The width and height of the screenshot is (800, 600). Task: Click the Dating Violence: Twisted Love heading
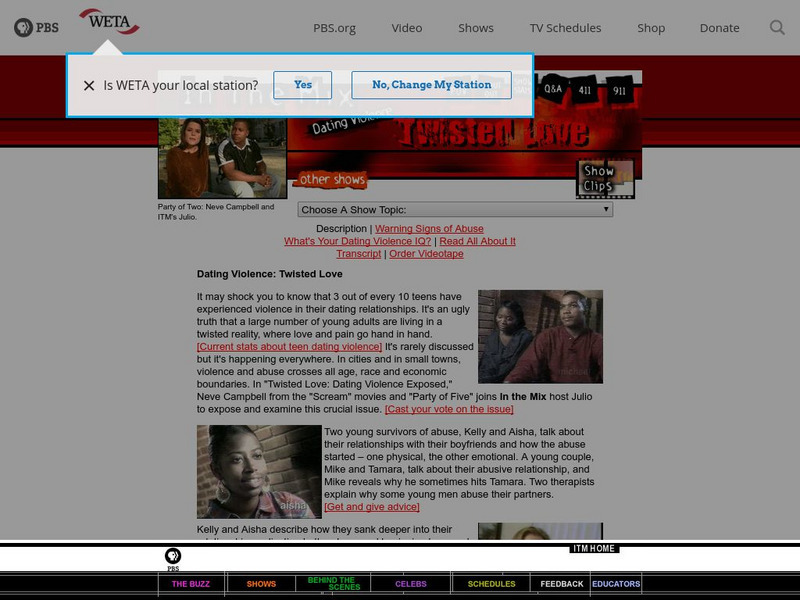point(269,274)
